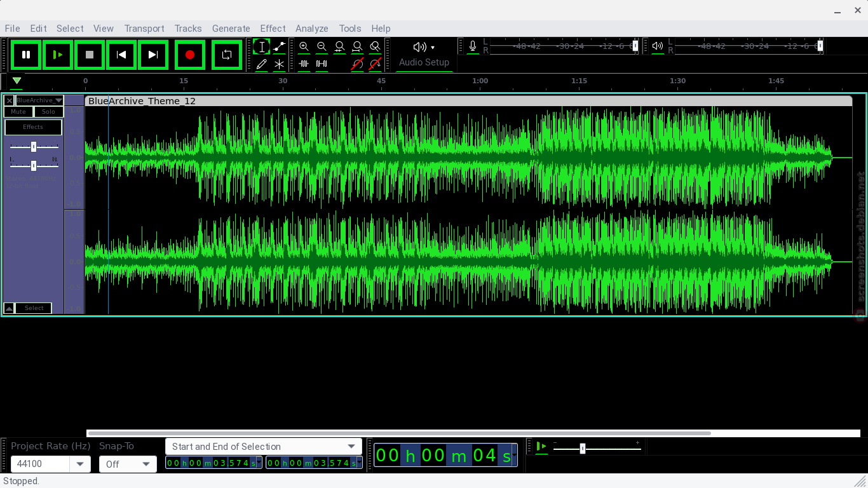
Task: Click the Zoom Out magnifier
Action: click(x=322, y=46)
